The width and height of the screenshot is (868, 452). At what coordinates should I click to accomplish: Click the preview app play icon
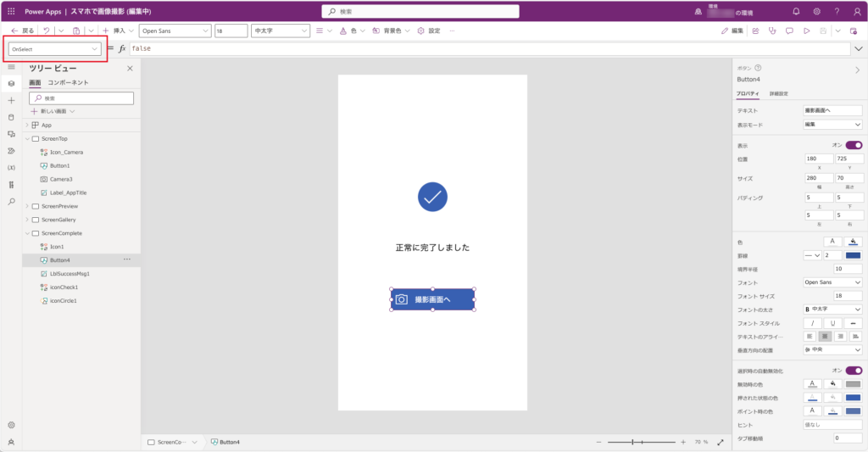click(x=806, y=31)
